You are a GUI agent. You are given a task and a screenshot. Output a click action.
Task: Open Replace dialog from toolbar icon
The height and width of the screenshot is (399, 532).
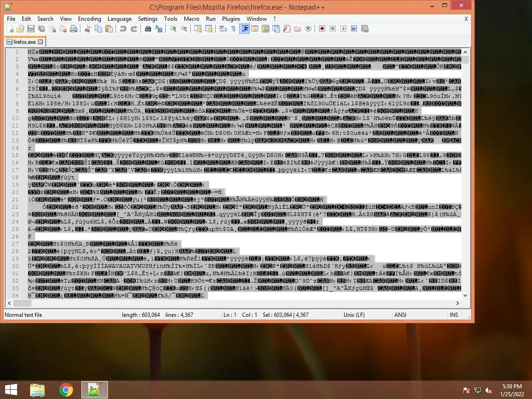coord(158,29)
